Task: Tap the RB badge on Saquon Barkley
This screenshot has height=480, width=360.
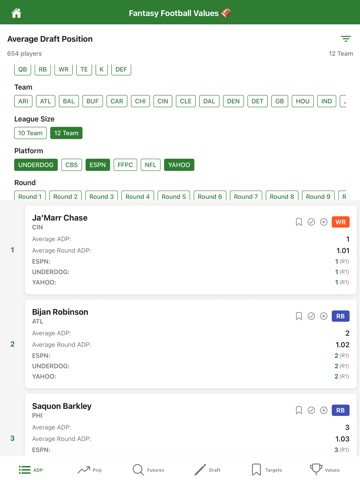Action: coord(340,410)
